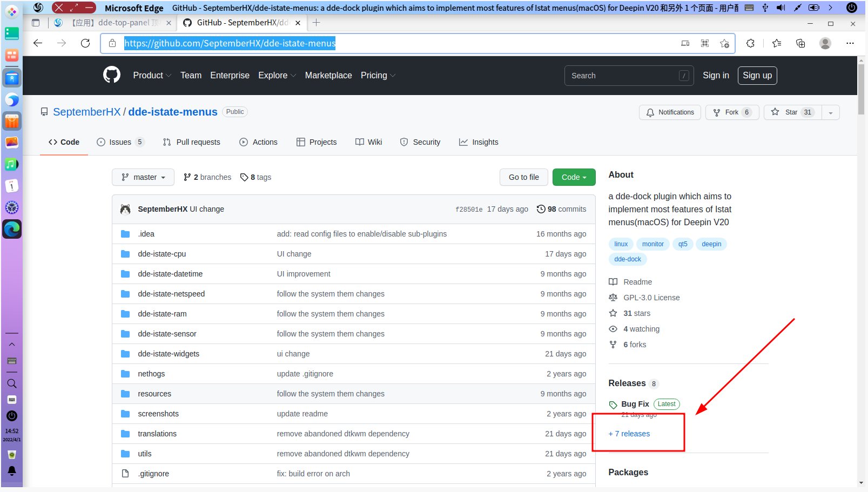Open the dde-istate-cpu folder
The height and width of the screenshot is (492, 868).
coord(162,254)
